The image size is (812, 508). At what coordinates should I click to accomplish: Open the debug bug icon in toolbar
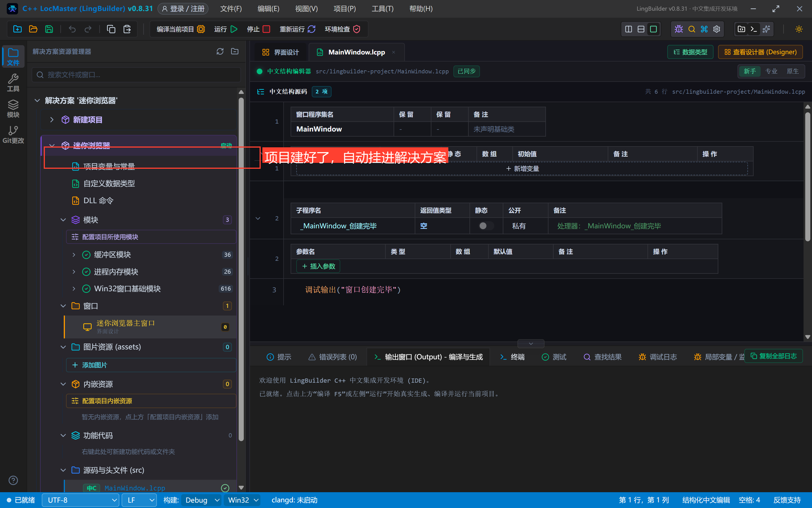coord(679,29)
